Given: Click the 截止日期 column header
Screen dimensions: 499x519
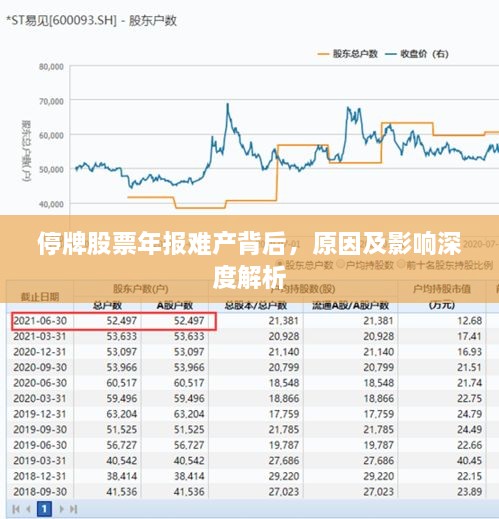Looking at the screenshot, I should tap(40, 296).
